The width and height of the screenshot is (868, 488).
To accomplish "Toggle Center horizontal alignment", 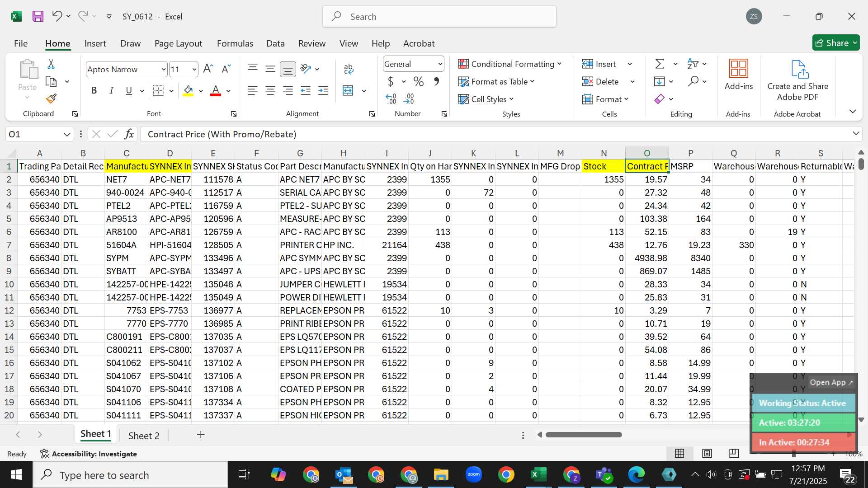I will click(270, 91).
